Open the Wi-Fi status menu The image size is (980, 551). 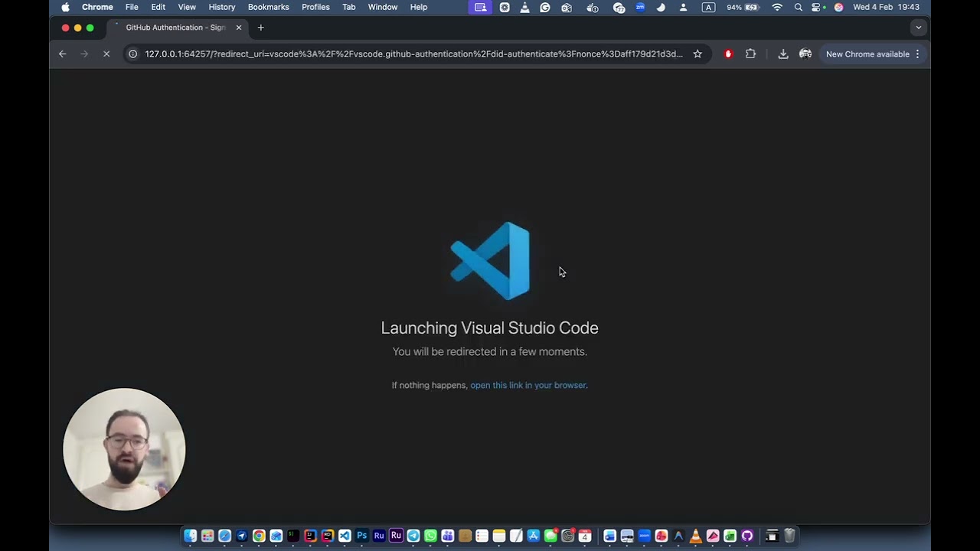pos(777,7)
